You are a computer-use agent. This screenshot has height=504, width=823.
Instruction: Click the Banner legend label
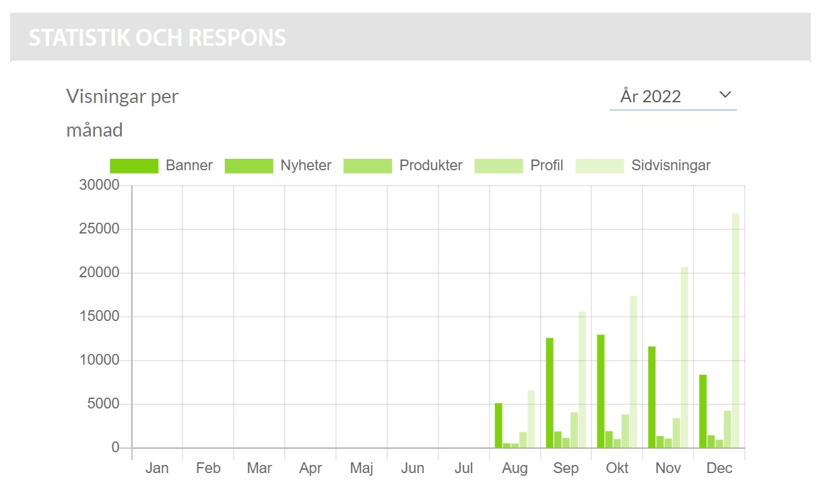[x=189, y=166]
